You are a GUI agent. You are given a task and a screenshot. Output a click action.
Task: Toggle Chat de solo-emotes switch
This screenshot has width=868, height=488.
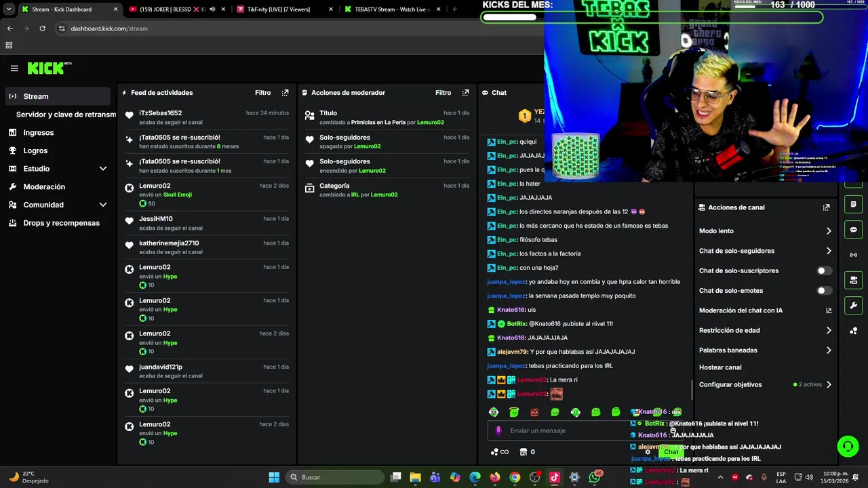pyautogui.click(x=824, y=291)
